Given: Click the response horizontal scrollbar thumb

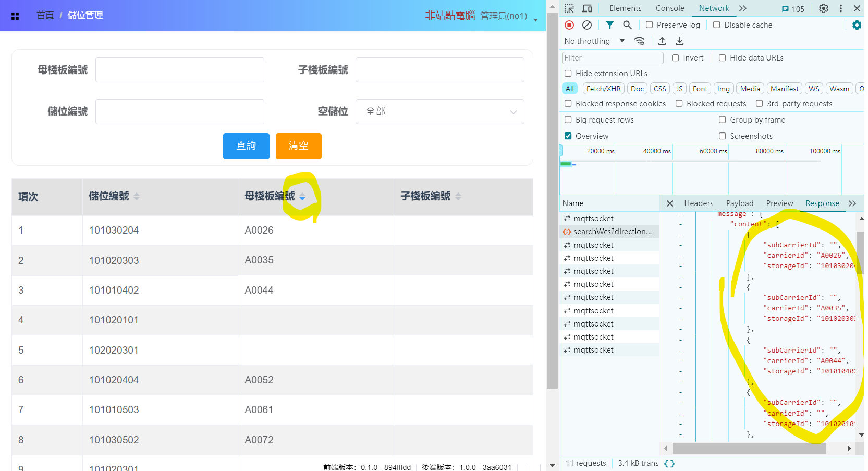Looking at the screenshot, I should (x=749, y=448).
